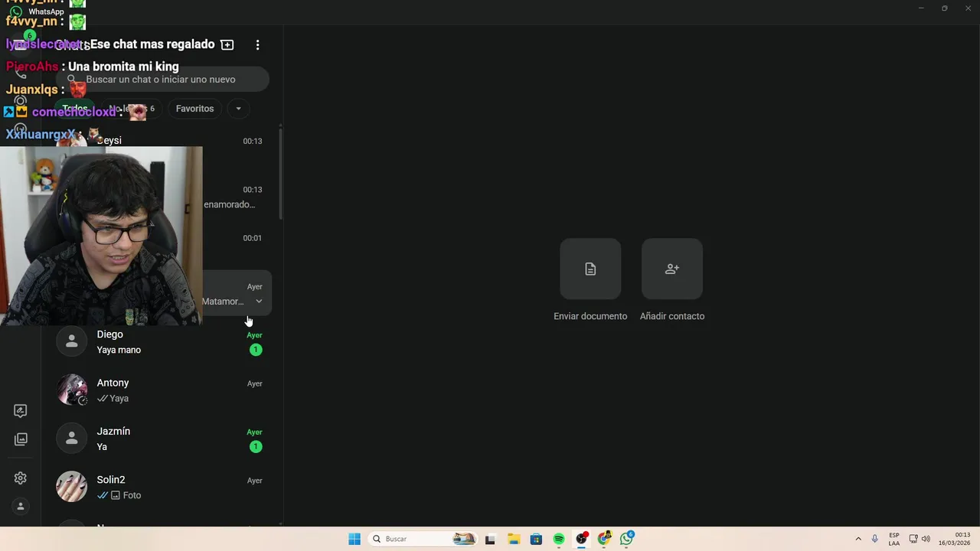Open Chrome from the taskbar
The height and width of the screenshot is (551, 980).
[x=604, y=539]
